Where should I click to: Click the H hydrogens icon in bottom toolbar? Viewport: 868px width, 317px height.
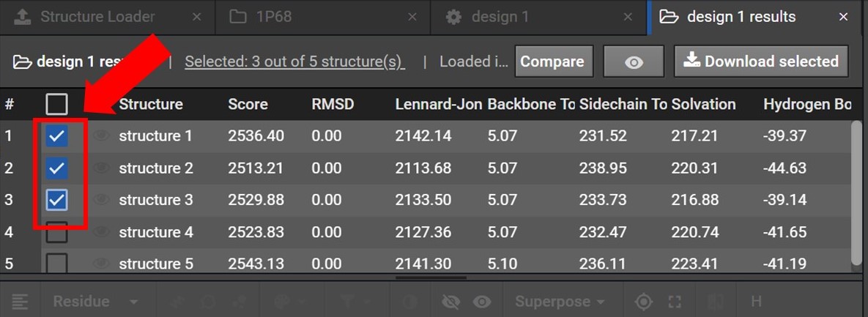coord(755,302)
